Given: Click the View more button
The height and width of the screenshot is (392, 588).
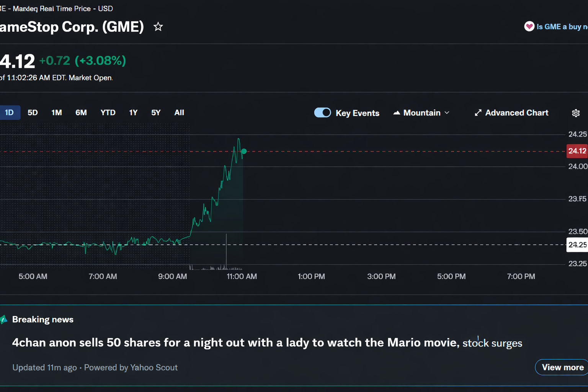Looking at the screenshot, I should [x=562, y=367].
